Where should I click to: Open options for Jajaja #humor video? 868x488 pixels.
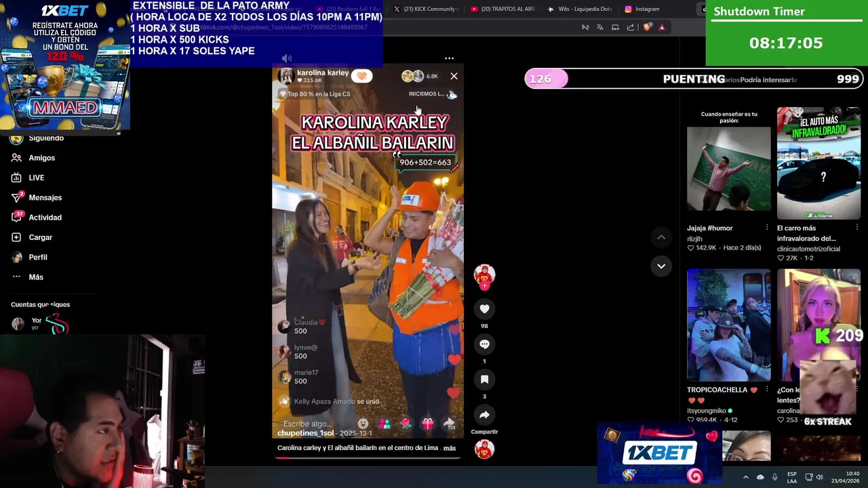(x=767, y=228)
